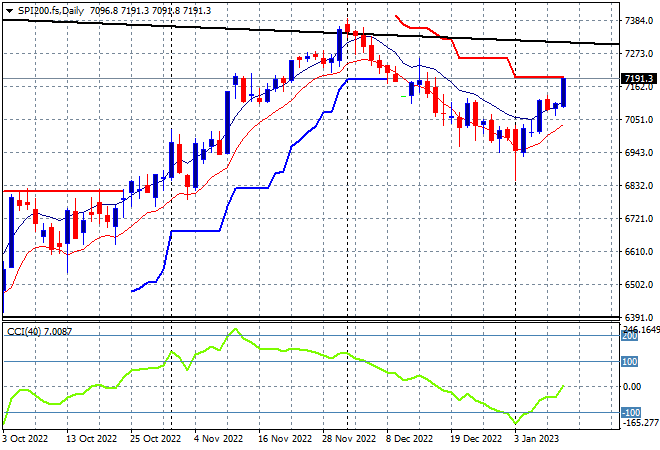660x450 pixels.
Task: Click the 6943.0 price axis label
Action: [639, 153]
